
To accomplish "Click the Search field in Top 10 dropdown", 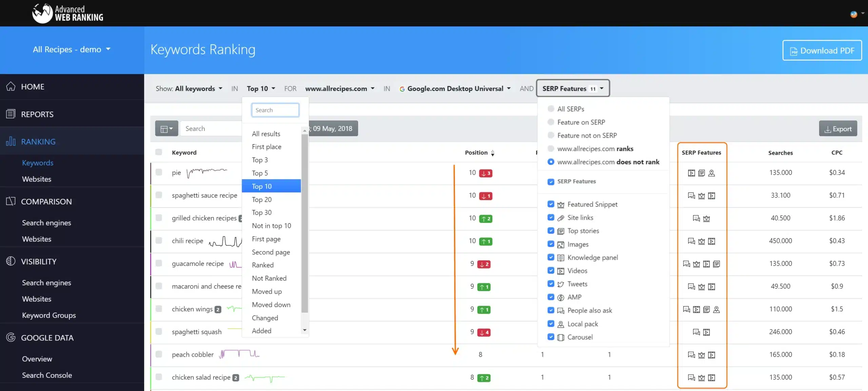I will pyautogui.click(x=275, y=110).
